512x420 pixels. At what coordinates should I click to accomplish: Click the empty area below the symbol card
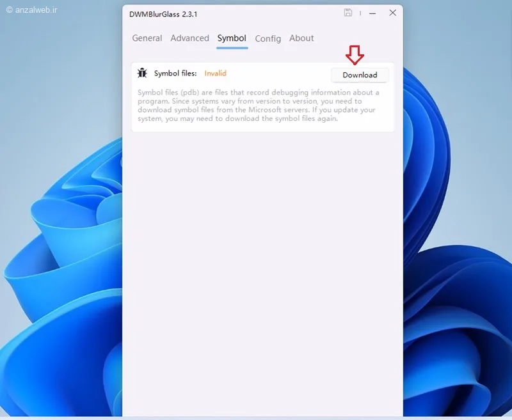coord(262,256)
